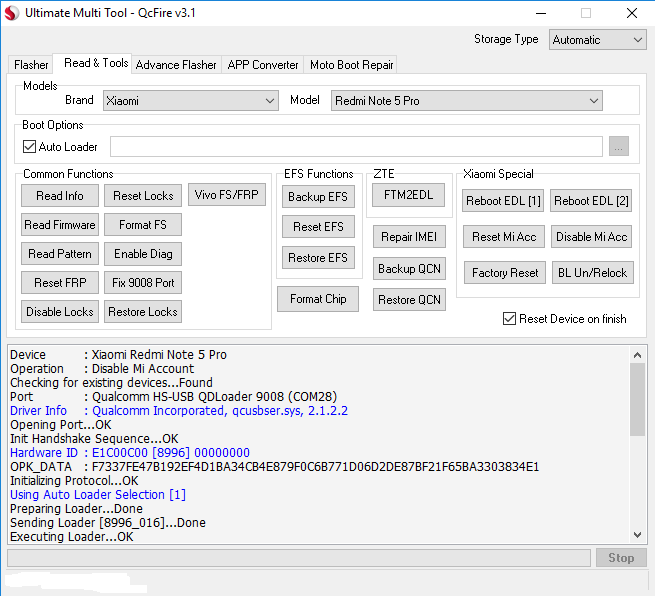
Task: Click the Reset EFS button
Action: pos(318,227)
